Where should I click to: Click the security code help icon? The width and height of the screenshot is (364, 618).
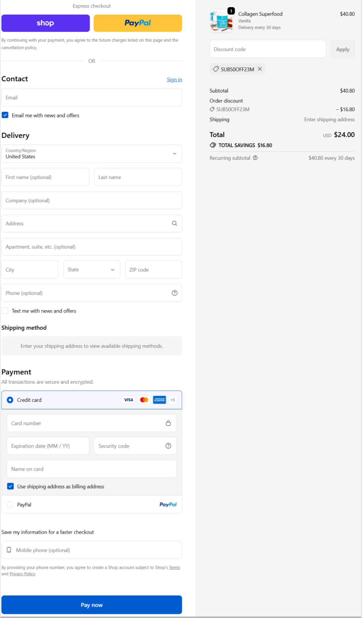point(168,446)
